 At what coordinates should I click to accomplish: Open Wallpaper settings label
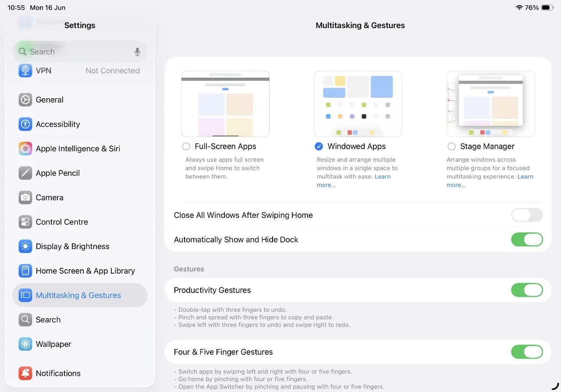point(53,344)
